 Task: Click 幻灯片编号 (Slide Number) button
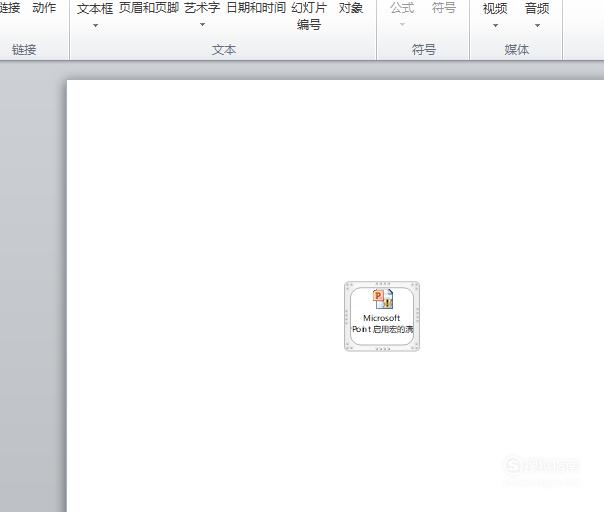click(x=309, y=16)
